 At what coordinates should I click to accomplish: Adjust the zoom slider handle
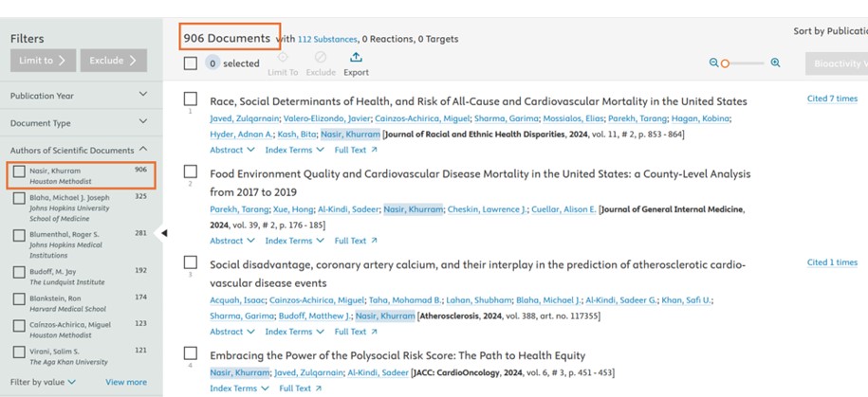tap(725, 63)
